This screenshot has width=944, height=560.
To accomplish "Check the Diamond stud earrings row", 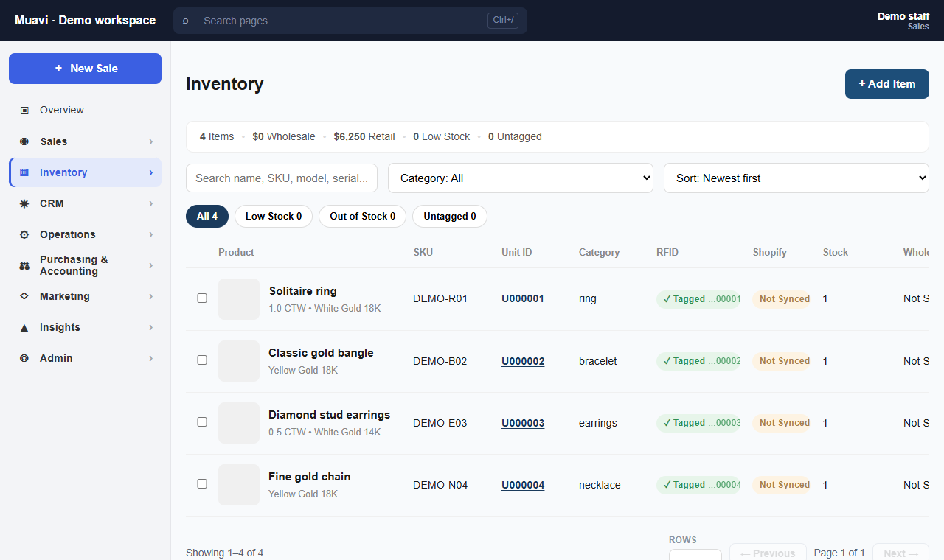I will point(202,422).
